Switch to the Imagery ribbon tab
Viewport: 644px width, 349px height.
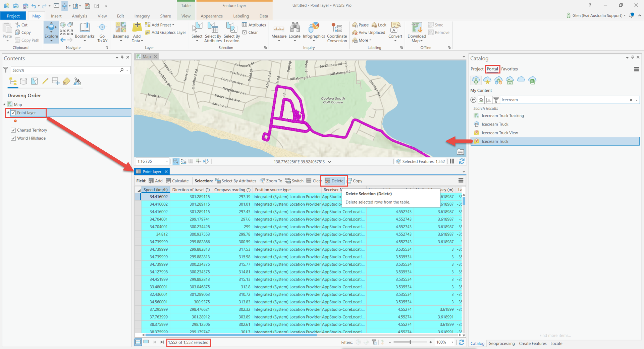click(142, 16)
